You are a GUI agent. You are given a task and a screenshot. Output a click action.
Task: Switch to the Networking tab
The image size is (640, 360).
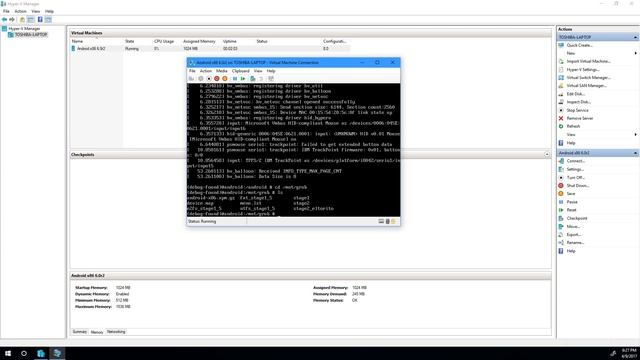116,332
